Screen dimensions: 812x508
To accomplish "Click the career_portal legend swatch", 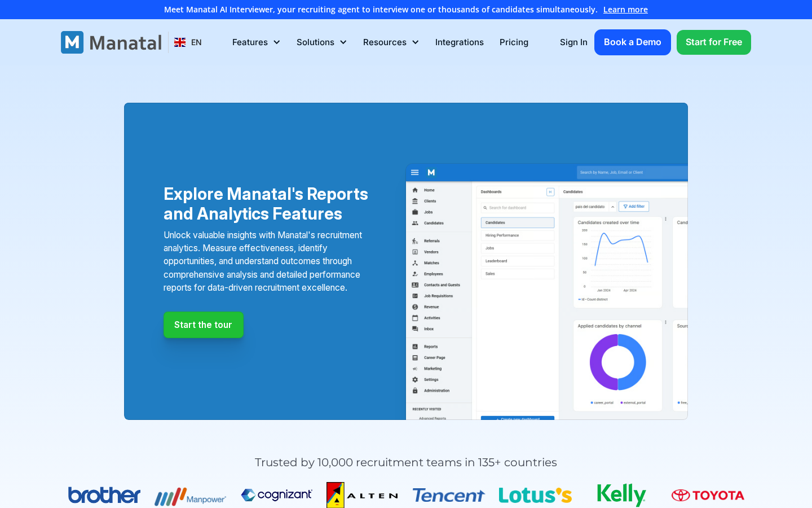I will tap(592, 403).
